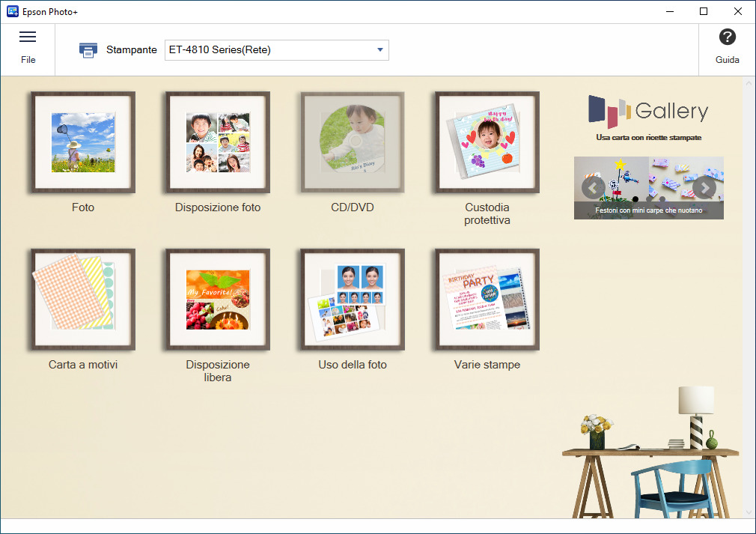The width and height of the screenshot is (756, 534).
Task: Choose the Varie stampe tile
Action: pos(487,300)
